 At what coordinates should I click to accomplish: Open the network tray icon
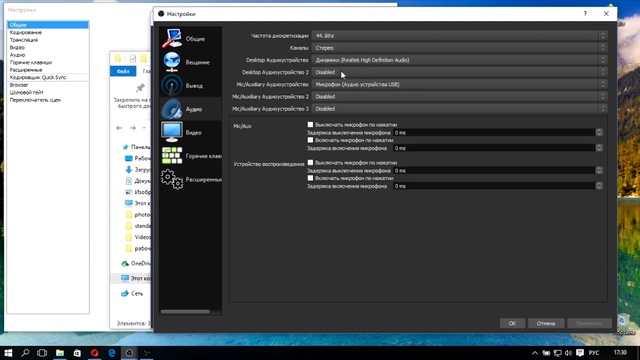558,353
